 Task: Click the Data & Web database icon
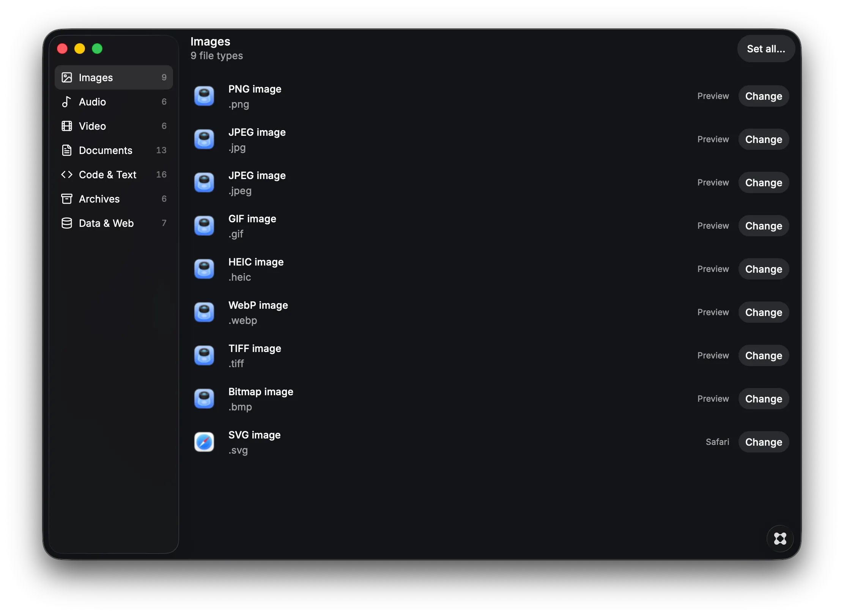click(x=67, y=223)
